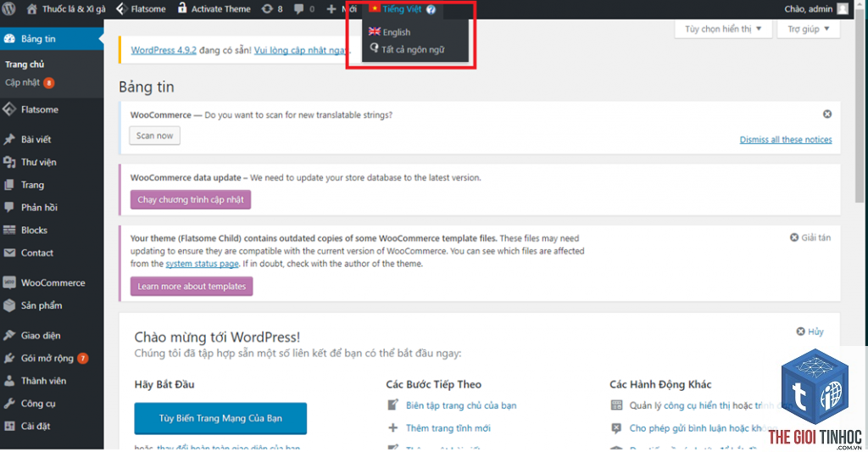This screenshot has width=868, height=452.
Task: Click the comment icon for Phản hồi
Action: tap(9, 207)
